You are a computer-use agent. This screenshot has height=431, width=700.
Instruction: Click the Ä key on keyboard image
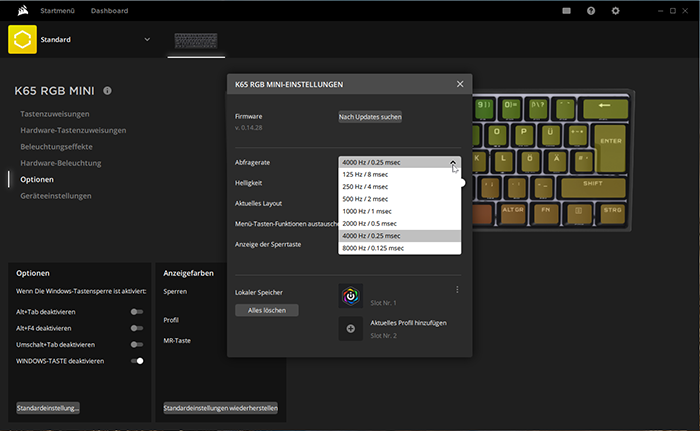click(x=557, y=162)
